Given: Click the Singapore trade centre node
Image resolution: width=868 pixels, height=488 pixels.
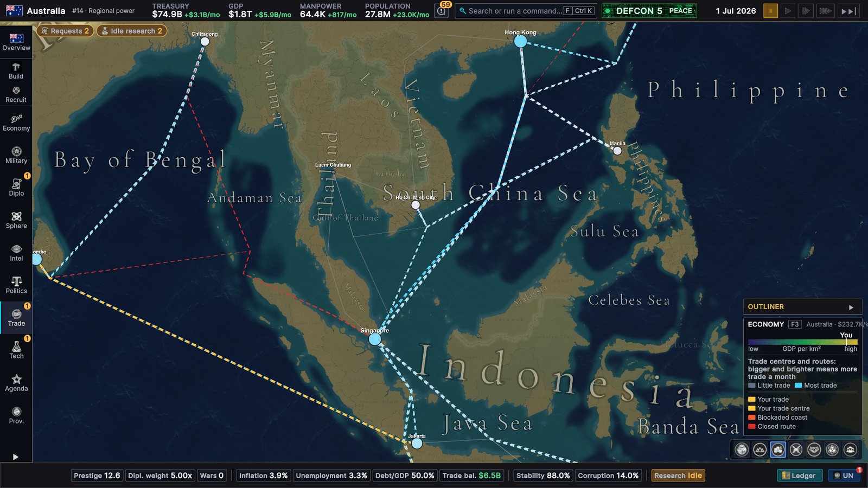Looking at the screenshot, I should pyautogui.click(x=375, y=339).
